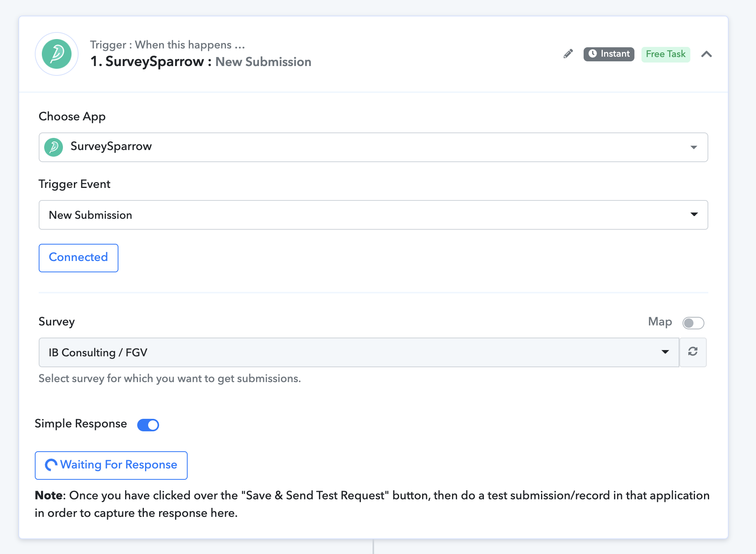This screenshot has width=756, height=554.
Task: Click the Free Task badge
Action: [x=665, y=54]
